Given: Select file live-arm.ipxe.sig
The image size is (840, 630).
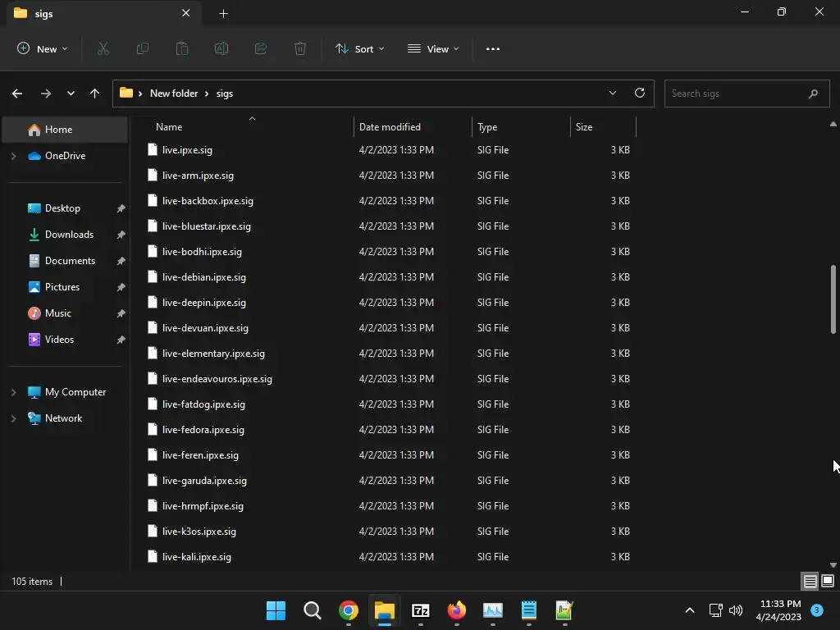Looking at the screenshot, I should click(198, 176).
